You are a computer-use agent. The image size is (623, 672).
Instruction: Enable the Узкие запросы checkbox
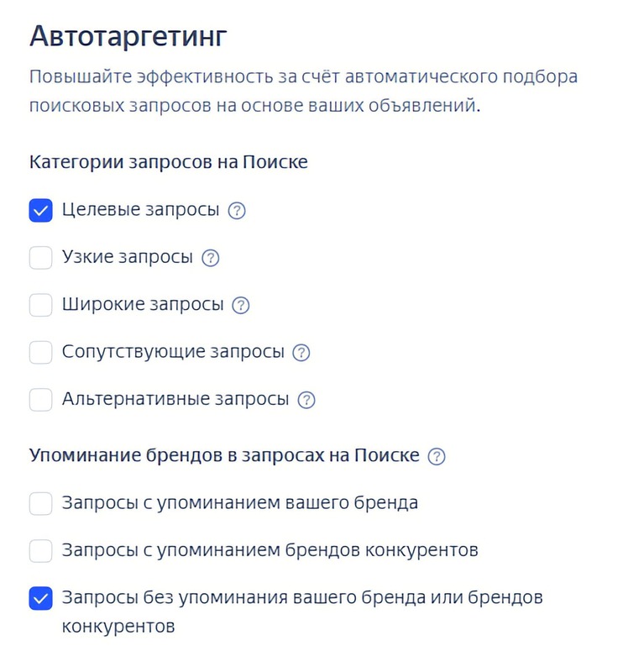[x=41, y=258]
